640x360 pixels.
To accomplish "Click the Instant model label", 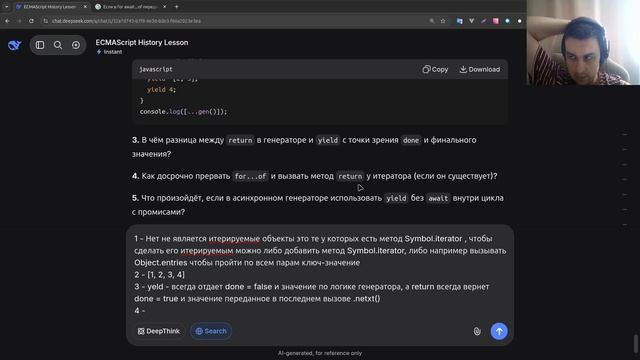I will click(x=109, y=52).
